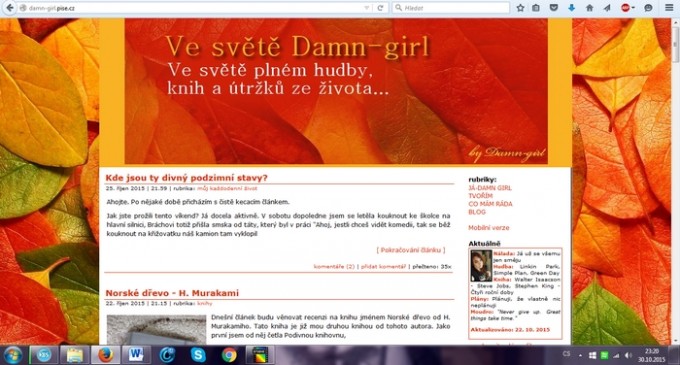Screen dimensions: 680x365
Task: Switch to Mobilní verze
Action: click(489, 228)
